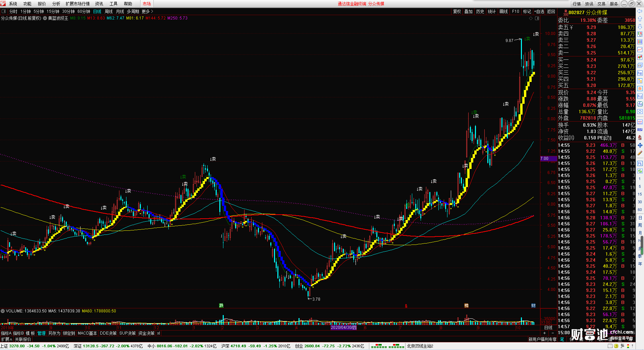The height and width of the screenshot is (350, 644).
Task: Switch to 60分钟 period
Action: tap(84, 11)
